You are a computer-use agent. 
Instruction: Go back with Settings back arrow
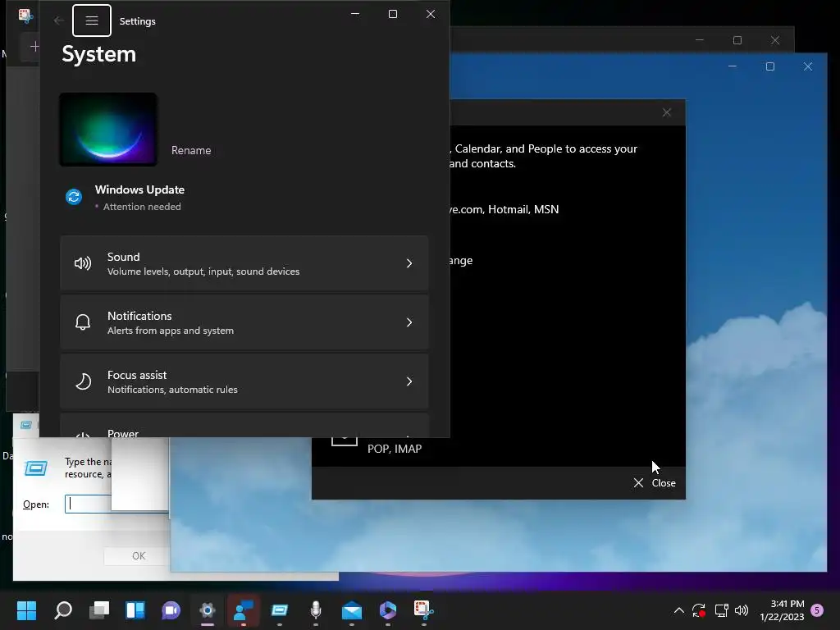coord(59,21)
